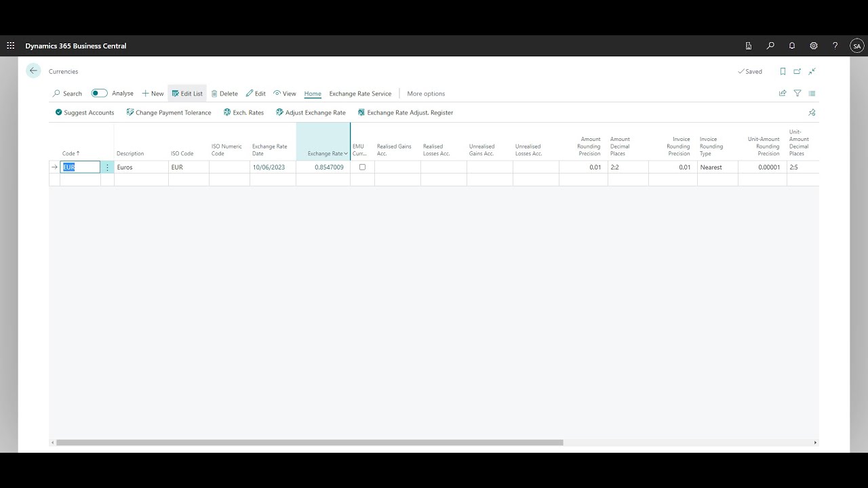Screen dimensions: 868x488
Task: Click the back arrow button
Action: point(33,70)
